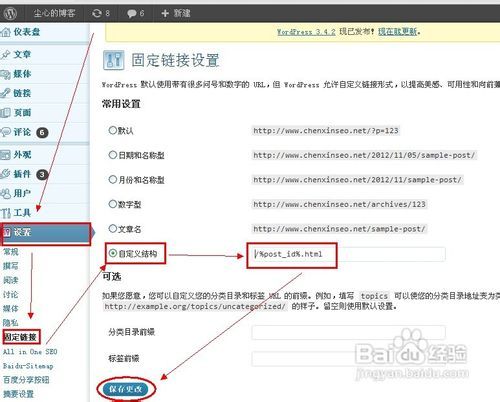Open the 讨论 settings submenu

pos(10,294)
